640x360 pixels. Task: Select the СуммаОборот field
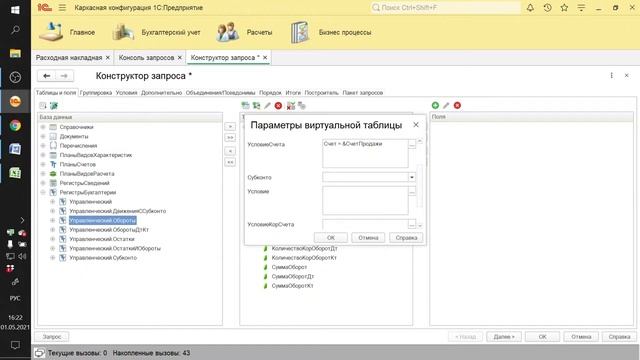click(289, 267)
